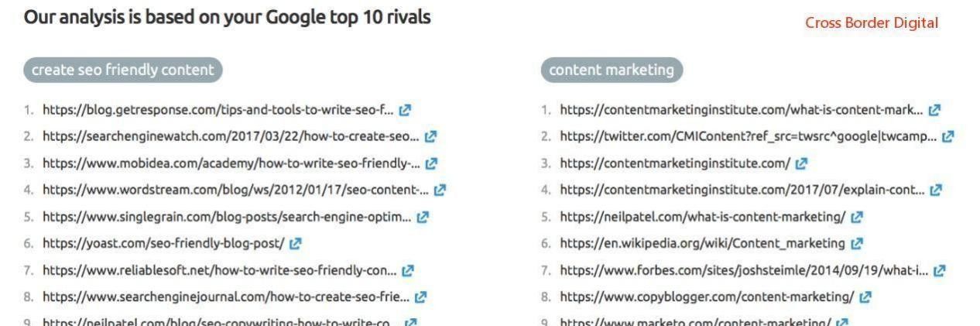
Task: Open the contentmarketinginstitute.com 2017/07 explain link
Action: [742, 190]
